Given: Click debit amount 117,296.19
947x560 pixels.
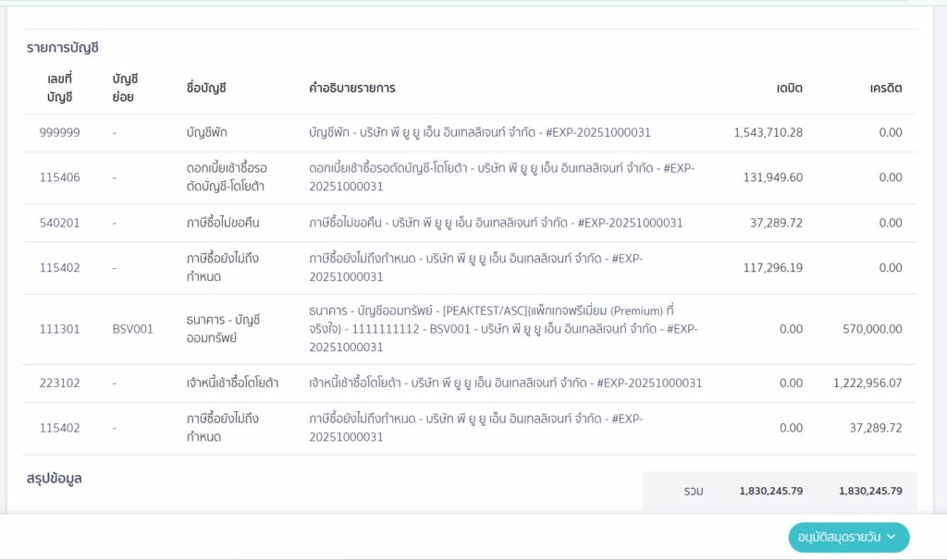Looking at the screenshot, I should (772, 268).
